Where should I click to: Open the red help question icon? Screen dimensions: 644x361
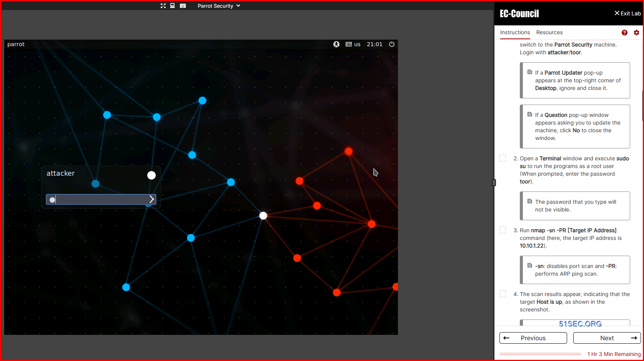624,33
